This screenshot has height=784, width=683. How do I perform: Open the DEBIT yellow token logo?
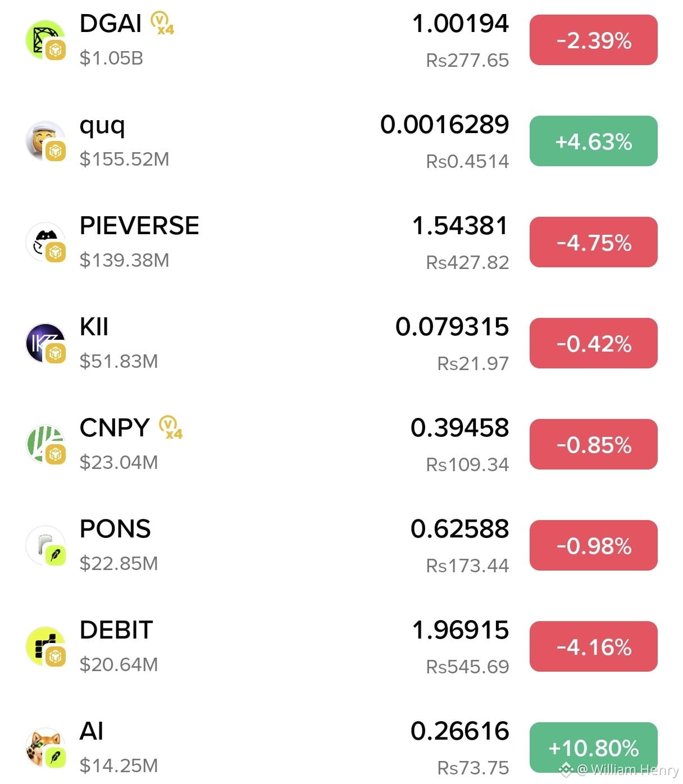[45, 646]
